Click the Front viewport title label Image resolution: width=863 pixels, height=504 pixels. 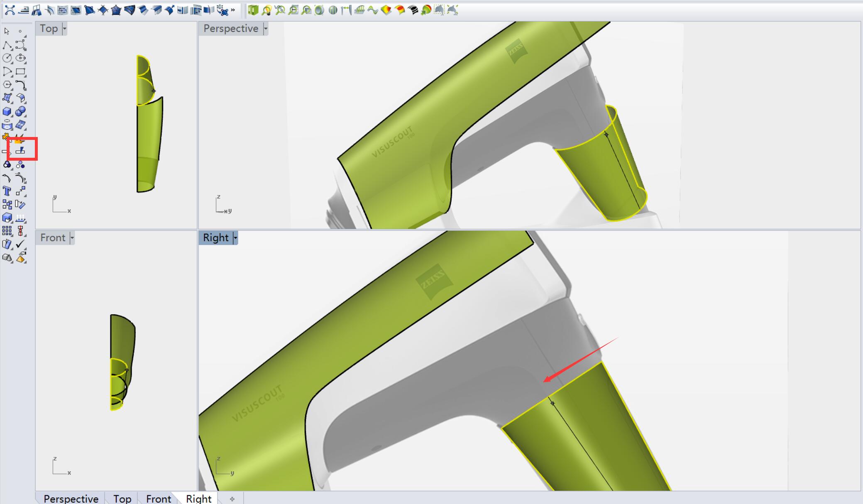click(x=53, y=238)
